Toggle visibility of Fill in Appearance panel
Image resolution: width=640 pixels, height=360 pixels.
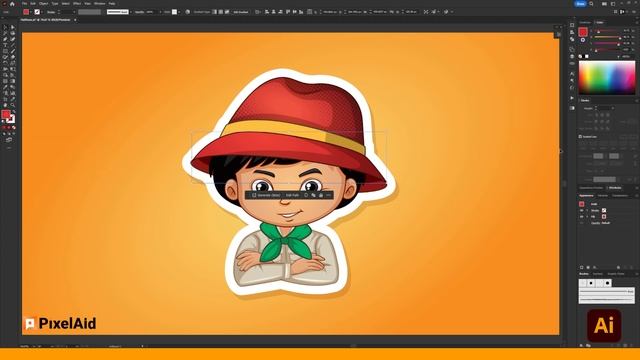[581, 217]
